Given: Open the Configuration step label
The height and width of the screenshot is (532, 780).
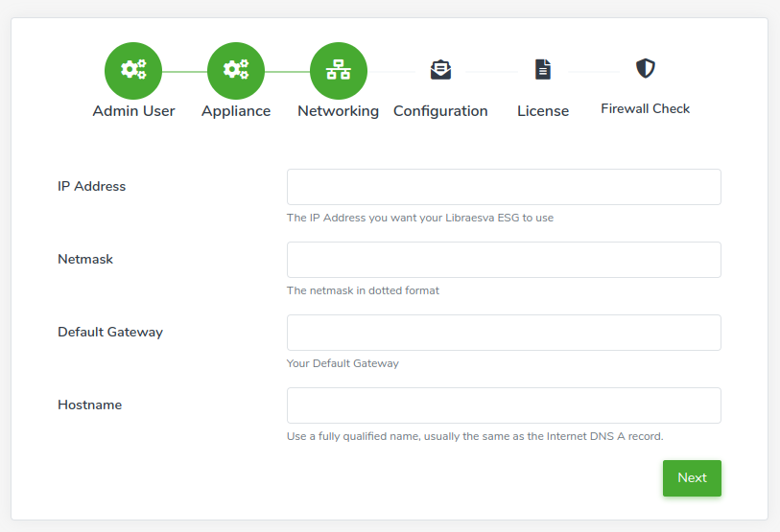Looking at the screenshot, I should [440, 111].
